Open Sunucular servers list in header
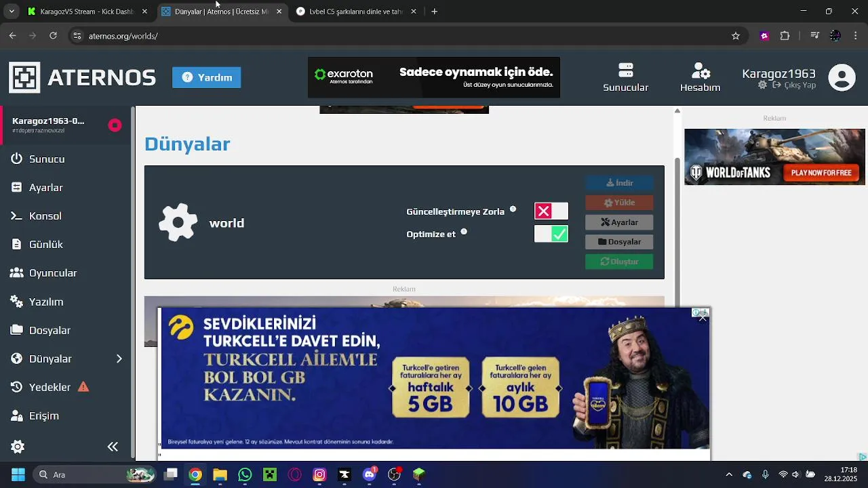 tap(626, 77)
